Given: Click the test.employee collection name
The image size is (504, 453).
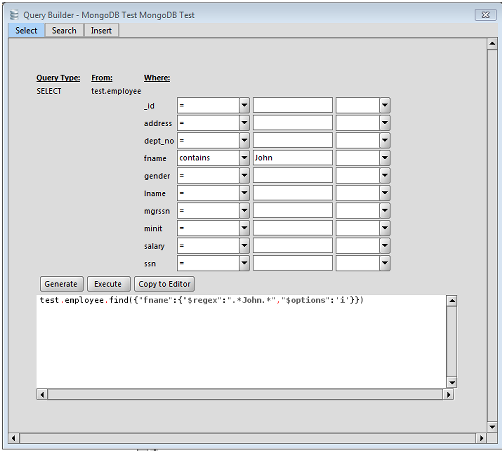Looking at the screenshot, I should point(116,91).
